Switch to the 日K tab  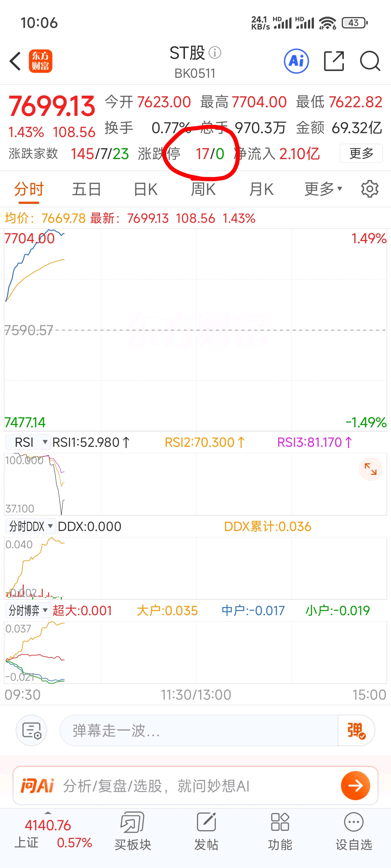point(146,189)
